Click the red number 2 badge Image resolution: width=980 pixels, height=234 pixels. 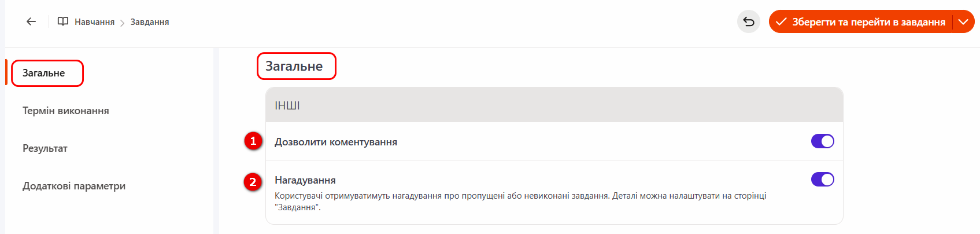[253, 182]
